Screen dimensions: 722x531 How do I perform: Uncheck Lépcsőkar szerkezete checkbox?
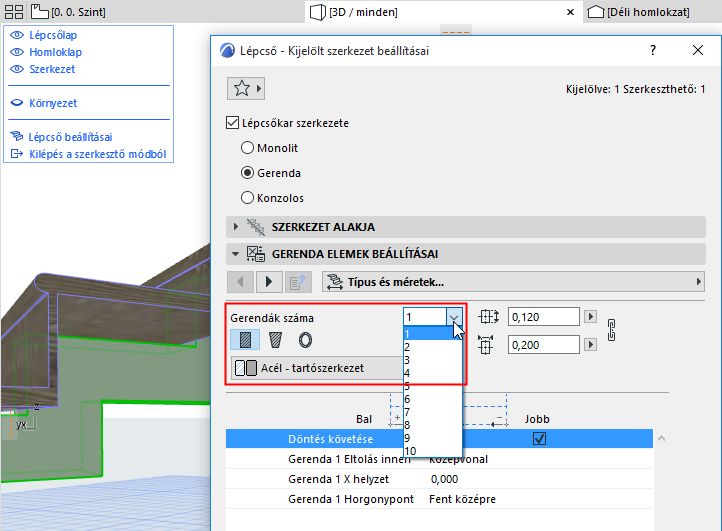coord(233,123)
